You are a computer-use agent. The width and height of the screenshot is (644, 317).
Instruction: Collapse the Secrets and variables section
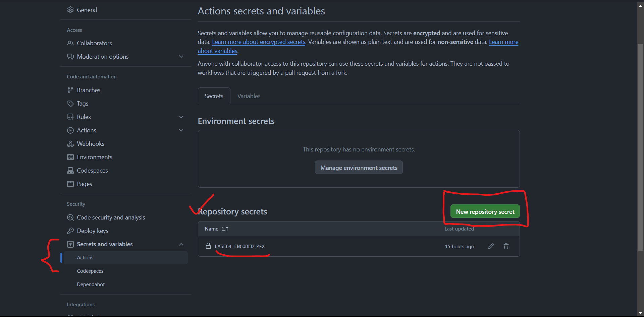click(x=181, y=244)
